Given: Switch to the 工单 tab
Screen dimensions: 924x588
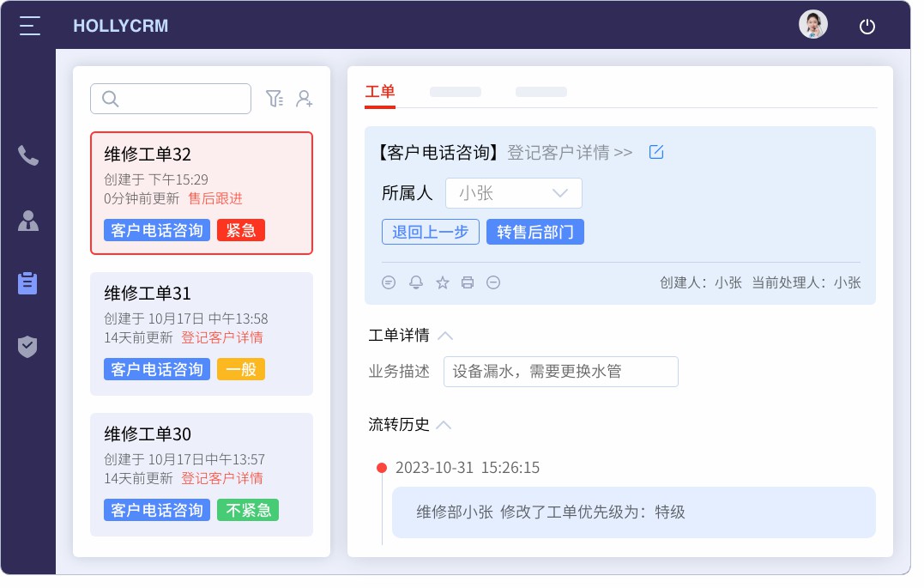Looking at the screenshot, I should click(380, 92).
